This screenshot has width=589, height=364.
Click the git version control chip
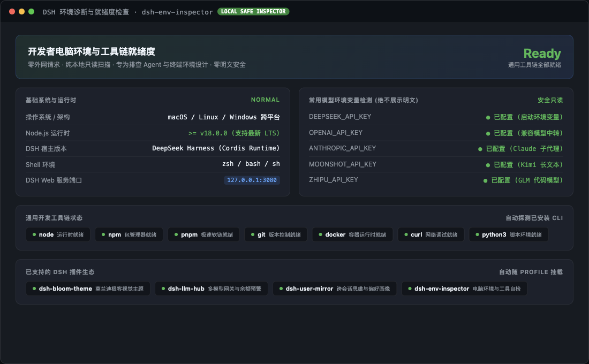coord(276,234)
